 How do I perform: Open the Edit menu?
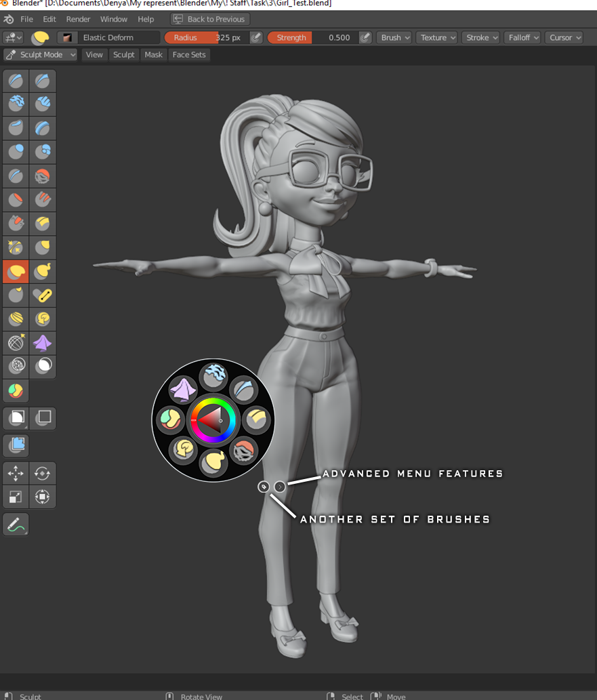pyautogui.click(x=49, y=19)
